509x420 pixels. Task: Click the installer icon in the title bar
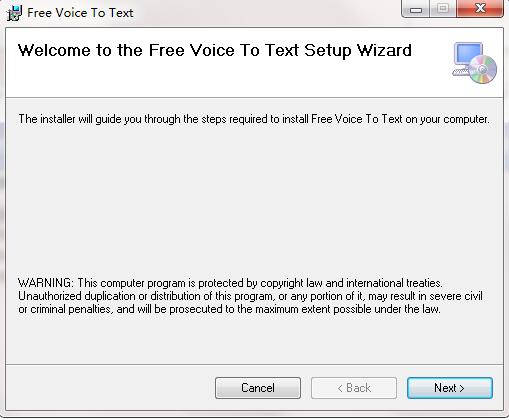14,13
